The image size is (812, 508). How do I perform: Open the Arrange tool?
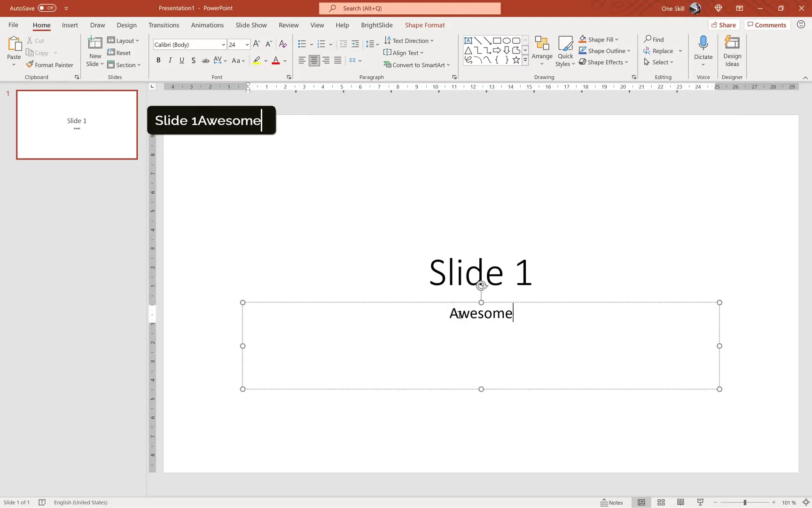542,51
